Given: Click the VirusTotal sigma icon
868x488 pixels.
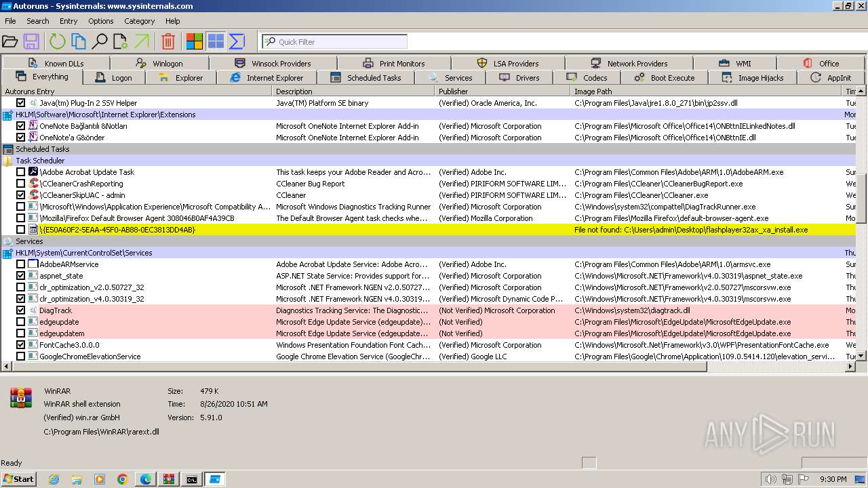Looking at the screenshot, I should (237, 41).
